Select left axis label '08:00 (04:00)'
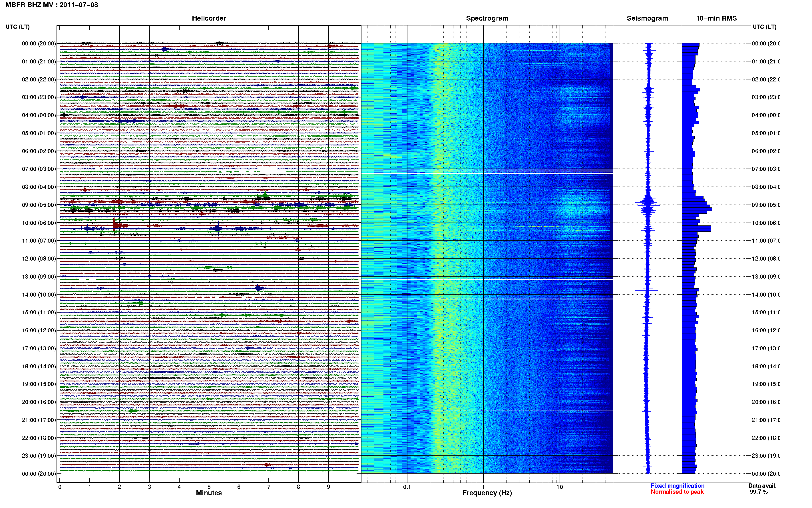Viewport: 812px width, 508px height. 39,187
